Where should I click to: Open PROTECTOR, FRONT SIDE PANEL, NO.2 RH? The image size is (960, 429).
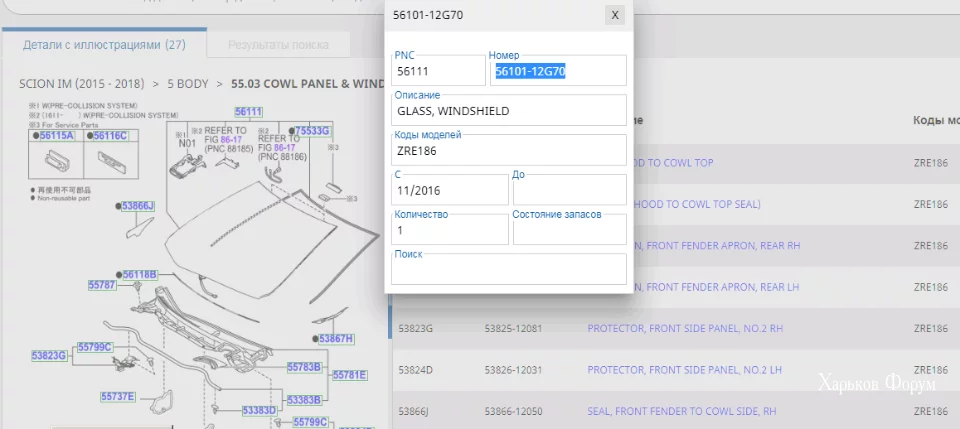(x=685, y=329)
